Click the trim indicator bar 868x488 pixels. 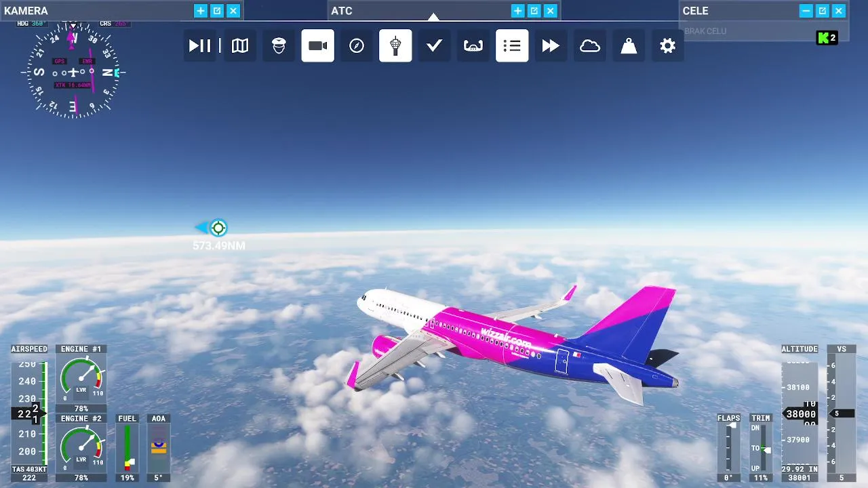(x=761, y=448)
